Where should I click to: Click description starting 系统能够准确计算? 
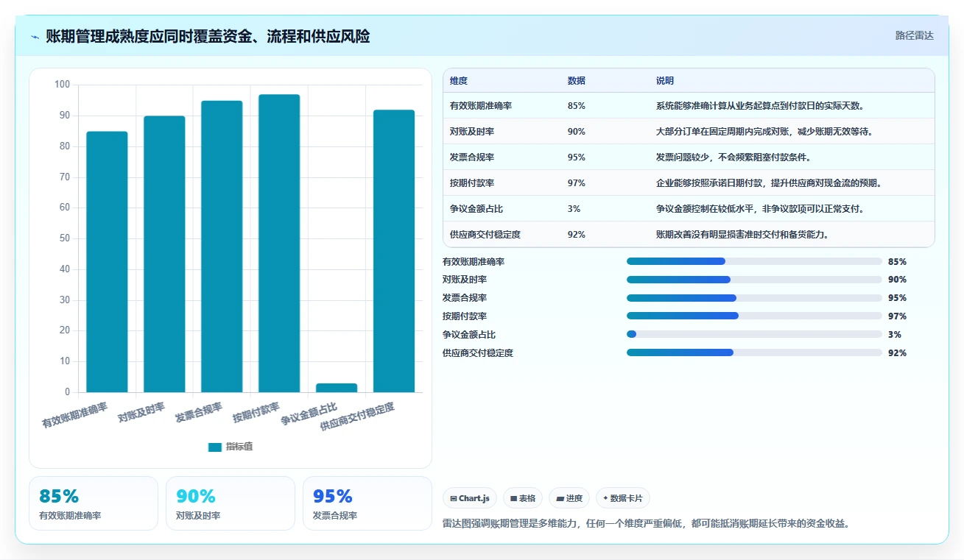pos(760,106)
